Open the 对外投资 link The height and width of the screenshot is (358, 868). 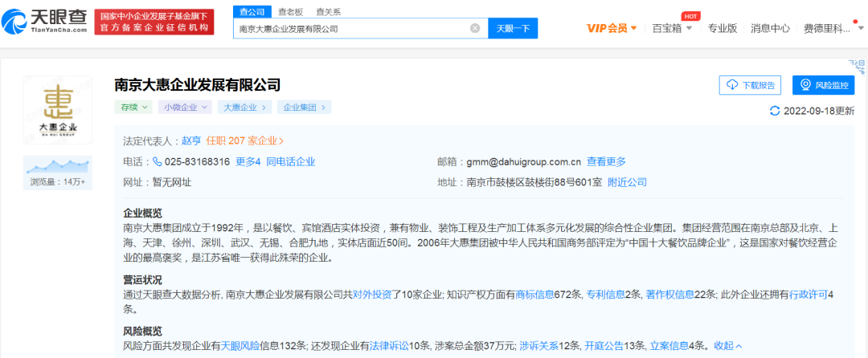click(x=372, y=295)
